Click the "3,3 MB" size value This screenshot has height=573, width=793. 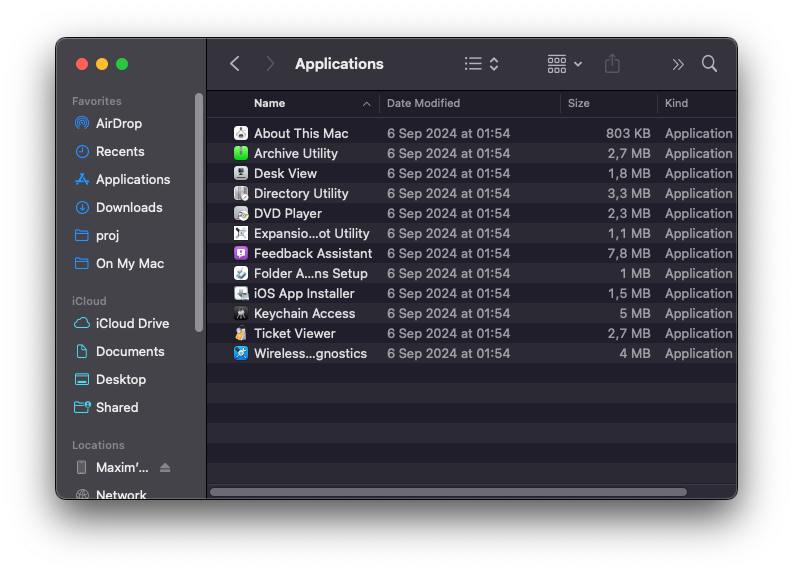(629, 193)
